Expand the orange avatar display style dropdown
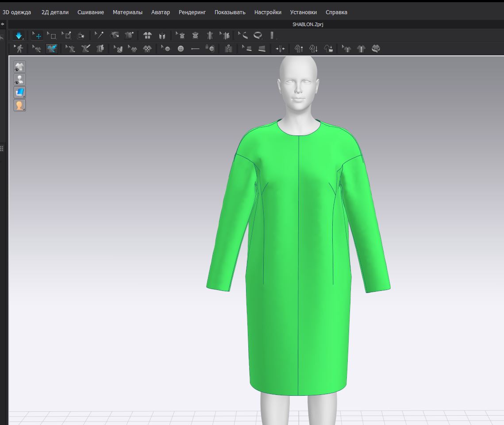Screen dimensions: 504x425 coord(19,105)
